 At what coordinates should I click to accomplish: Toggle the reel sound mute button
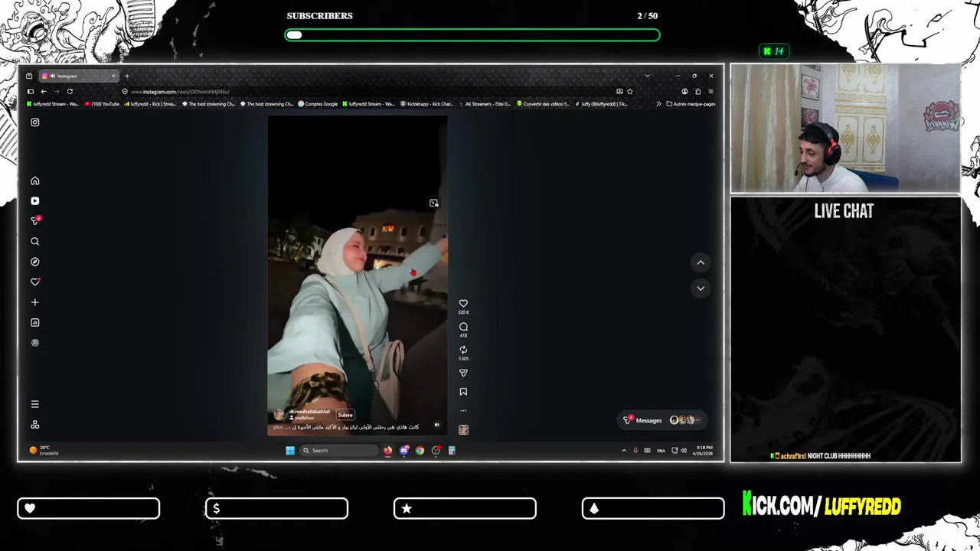point(437,425)
